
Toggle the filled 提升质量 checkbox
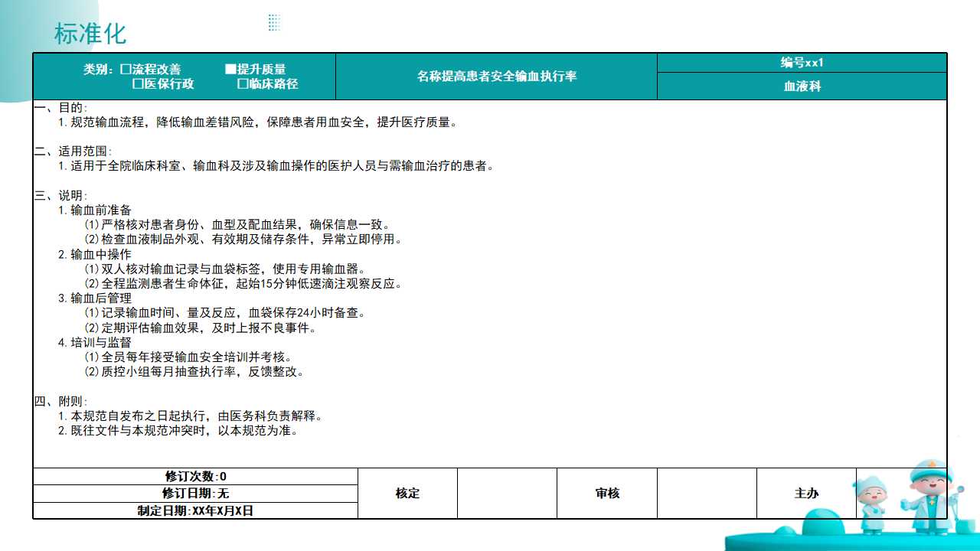point(230,70)
